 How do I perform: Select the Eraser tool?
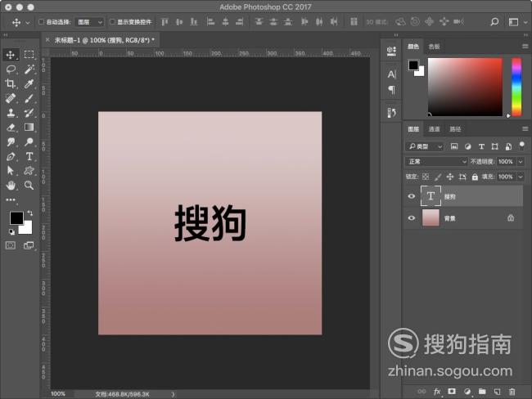pos(11,128)
